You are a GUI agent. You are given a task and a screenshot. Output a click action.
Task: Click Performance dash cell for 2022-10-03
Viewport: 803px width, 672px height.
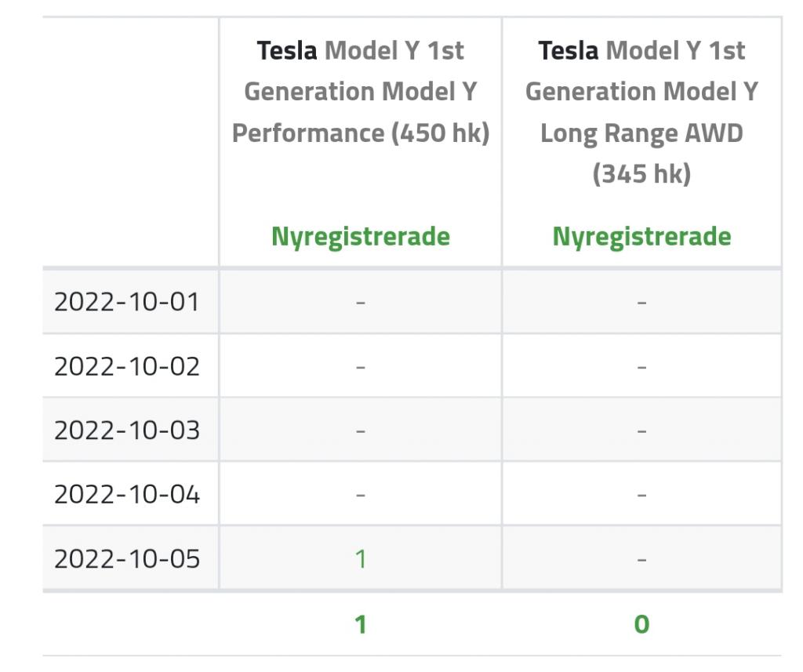361,430
